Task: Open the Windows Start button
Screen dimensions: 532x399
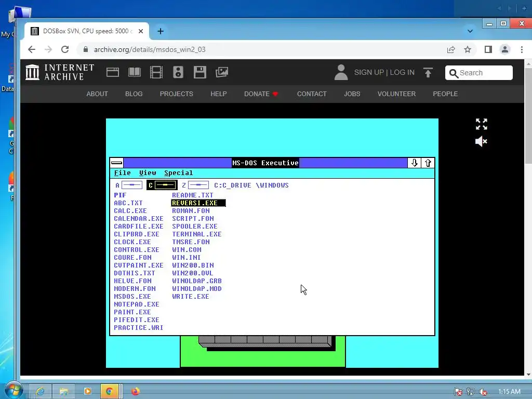Action: coord(14,391)
